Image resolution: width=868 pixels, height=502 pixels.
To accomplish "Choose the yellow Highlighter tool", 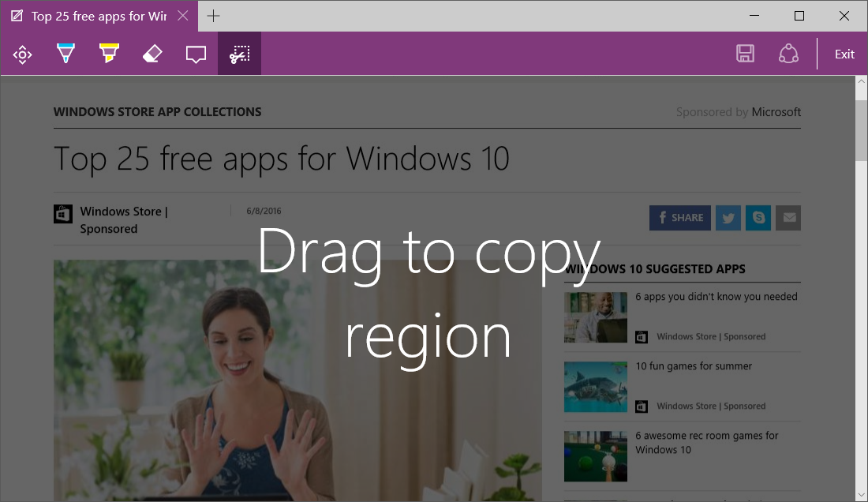I will [109, 53].
